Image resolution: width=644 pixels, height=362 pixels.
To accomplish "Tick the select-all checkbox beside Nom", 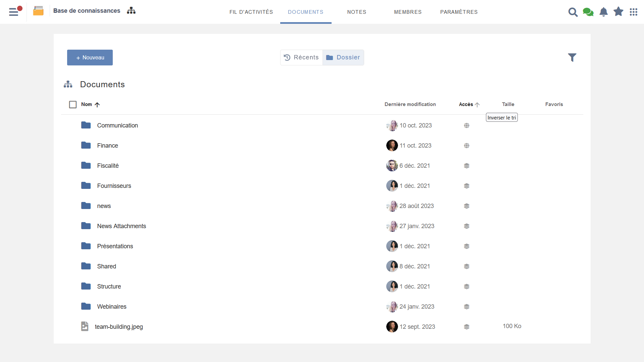I will pos(73,105).
